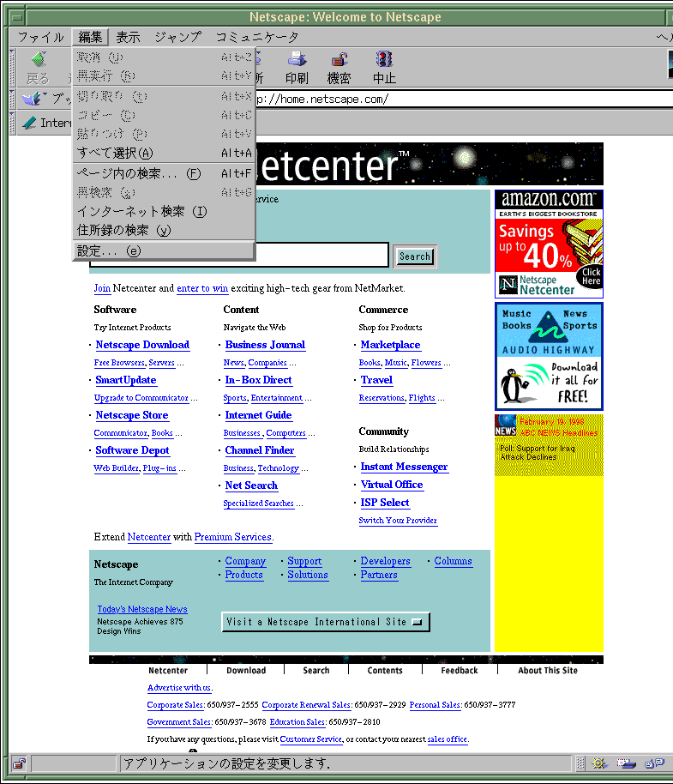Click the Internet pencil icon on personal toolbar
Screen dimensions: 673x784
(29, 123)
